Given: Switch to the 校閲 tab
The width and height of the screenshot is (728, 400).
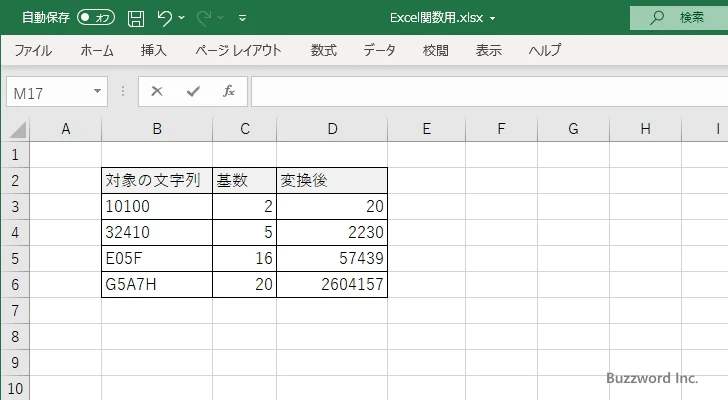Looking at the screenshot, I should [436, 50].
